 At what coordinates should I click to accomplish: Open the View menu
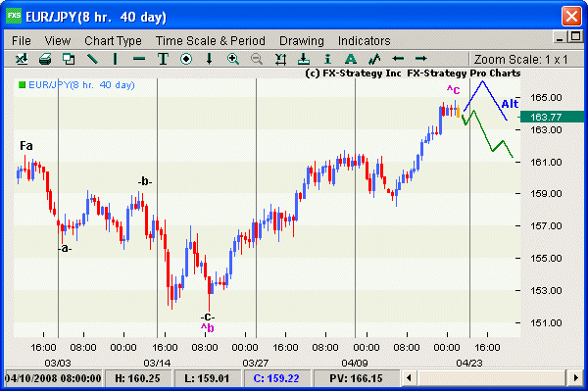[x=58, y=40]
